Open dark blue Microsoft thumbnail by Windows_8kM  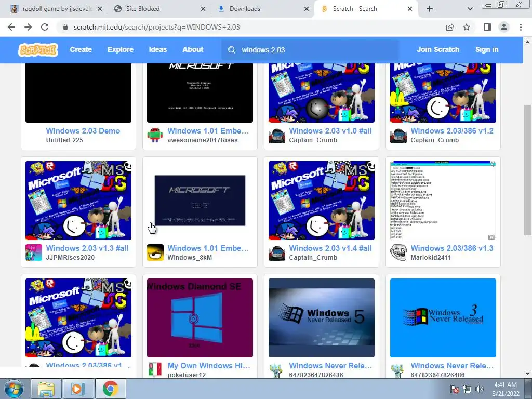pyautogui.click(x=200, y=201)
